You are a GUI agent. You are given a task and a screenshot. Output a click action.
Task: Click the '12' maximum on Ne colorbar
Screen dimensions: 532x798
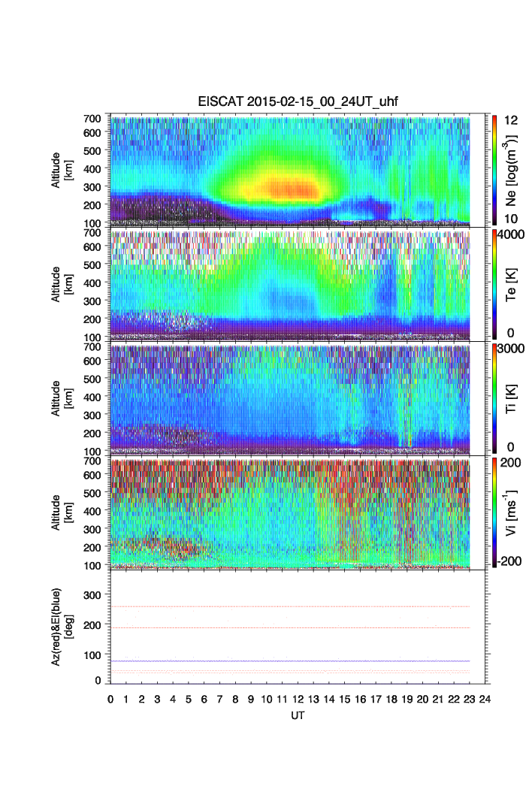coord(511,120)
